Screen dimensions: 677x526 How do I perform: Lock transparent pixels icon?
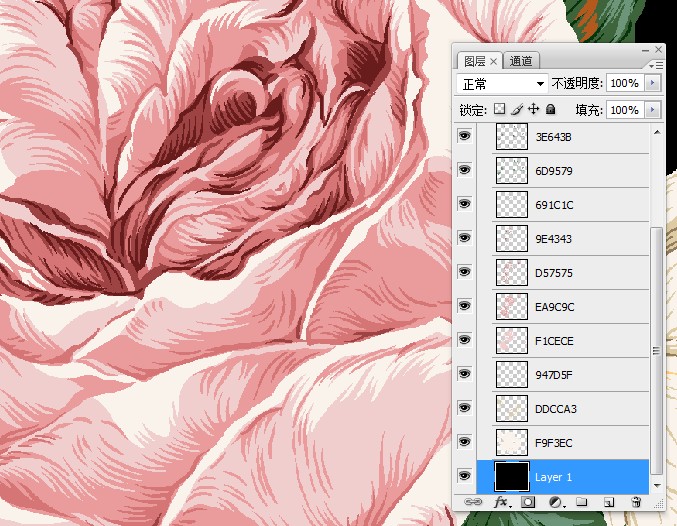pyautogui.click(x=500, y=109)
